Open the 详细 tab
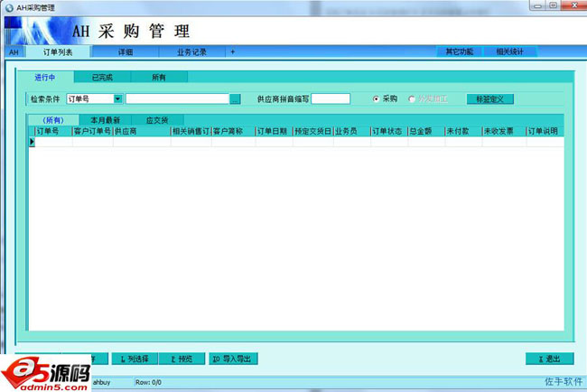587x392 pixels. point(126,52)
